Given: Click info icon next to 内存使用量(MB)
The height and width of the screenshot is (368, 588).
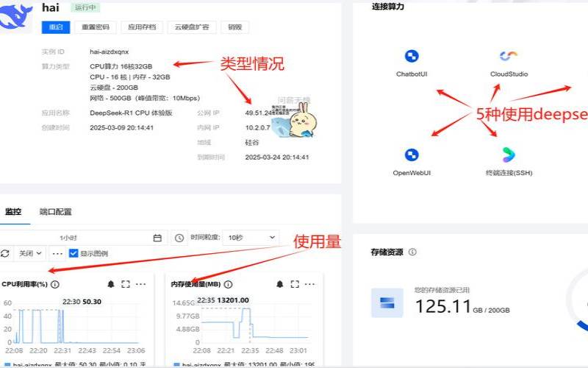Looking at the screenshot, I should tap(228, 284).
